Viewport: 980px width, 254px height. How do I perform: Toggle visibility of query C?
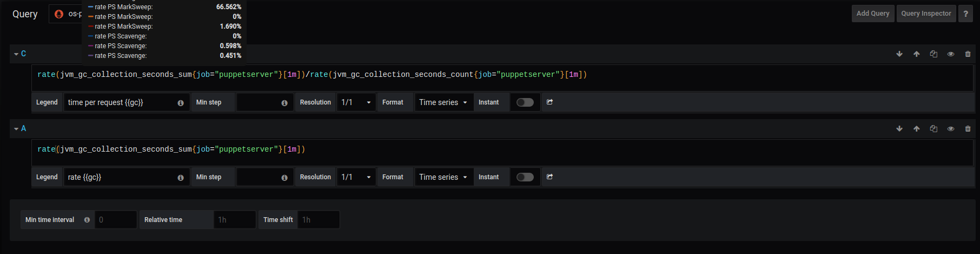pos(951,54)
